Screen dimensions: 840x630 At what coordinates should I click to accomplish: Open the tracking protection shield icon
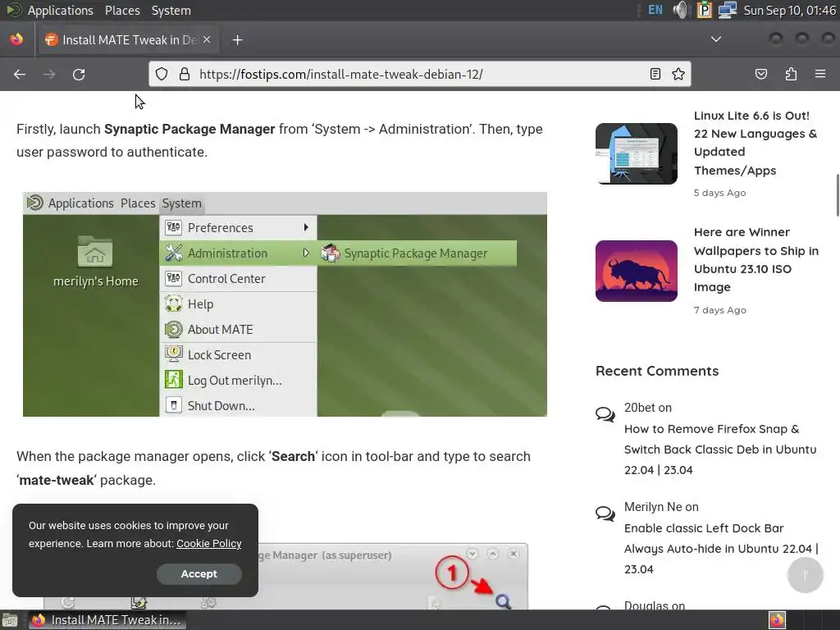point(162,74)
